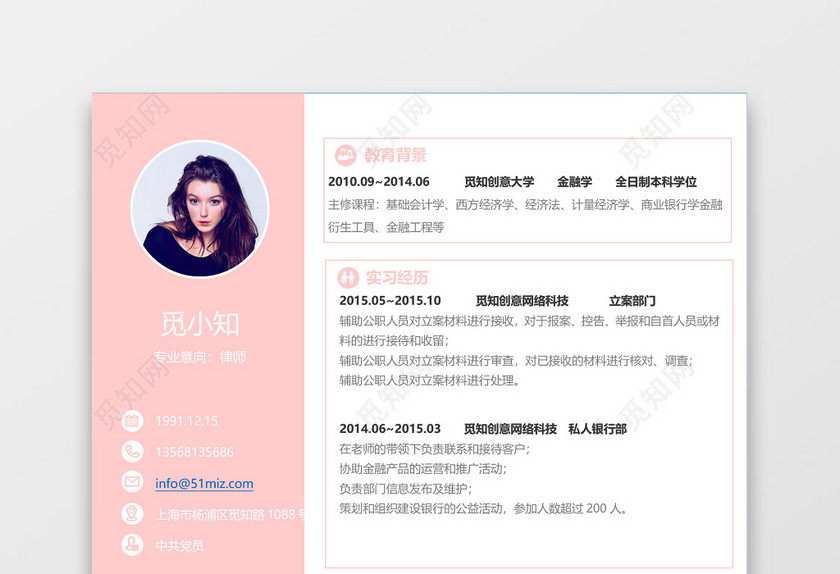Click the date range 2014.06~2015.03
Image resolution: width=840 pixels, height=574 pixels.
point(390,429)
